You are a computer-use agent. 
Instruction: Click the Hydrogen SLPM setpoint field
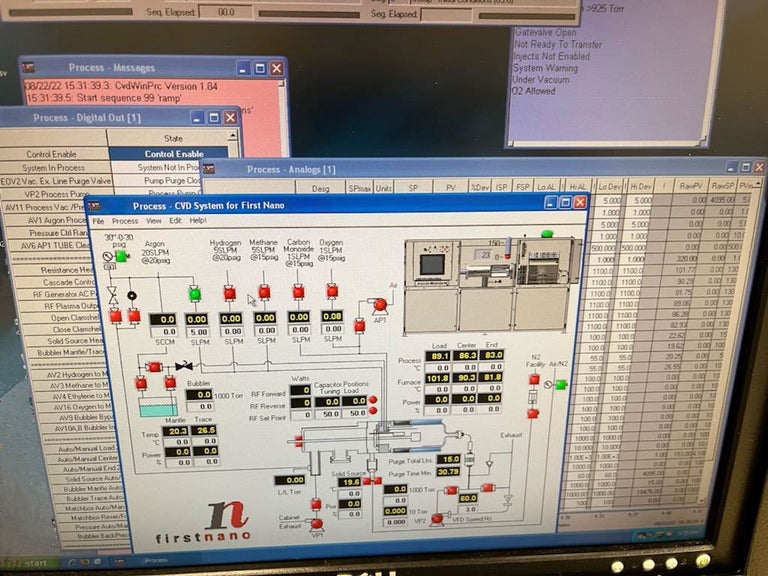tap(232, 331)
